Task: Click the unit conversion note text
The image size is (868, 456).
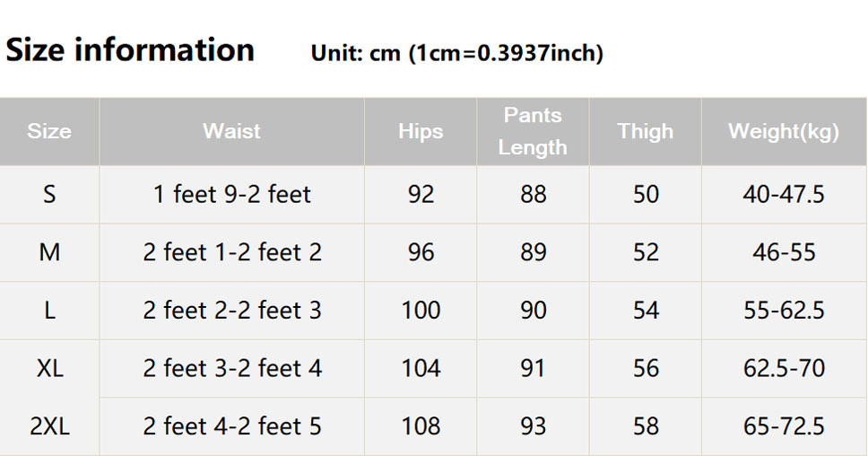Action: point(456,53)
